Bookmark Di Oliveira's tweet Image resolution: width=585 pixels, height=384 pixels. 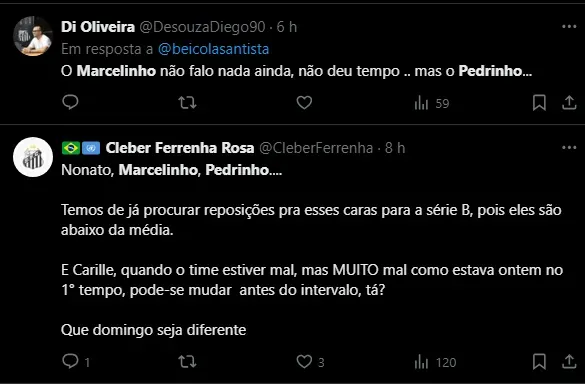coord(539,103)
